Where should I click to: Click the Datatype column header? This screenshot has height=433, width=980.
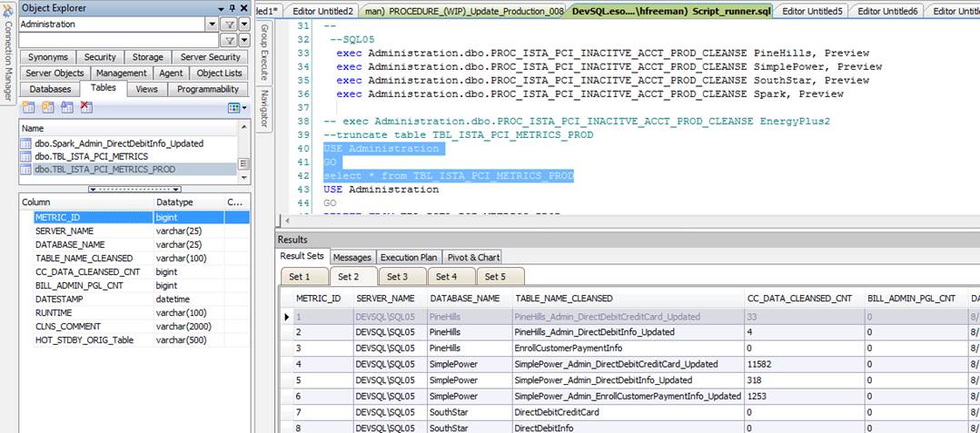(x=188, y=202)
